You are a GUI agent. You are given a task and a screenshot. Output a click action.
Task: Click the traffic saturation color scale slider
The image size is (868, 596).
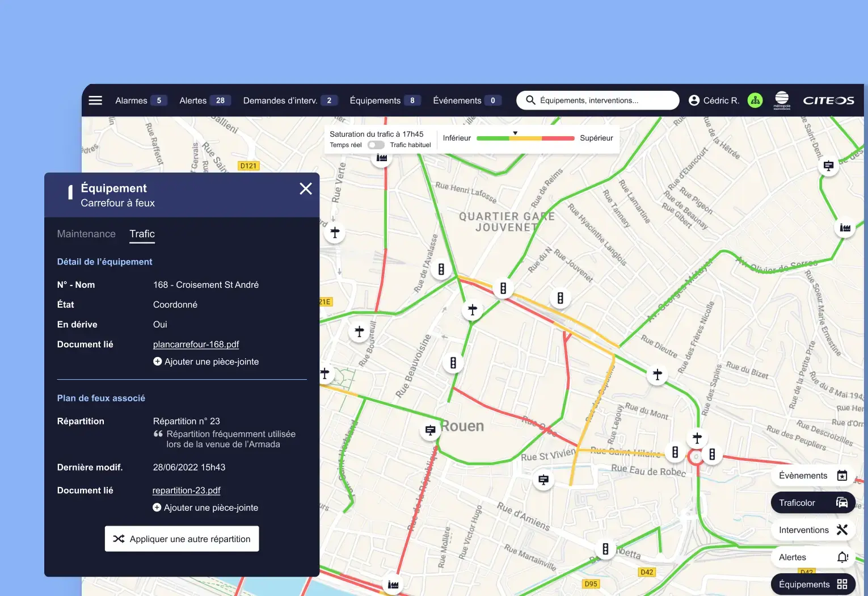525,138
